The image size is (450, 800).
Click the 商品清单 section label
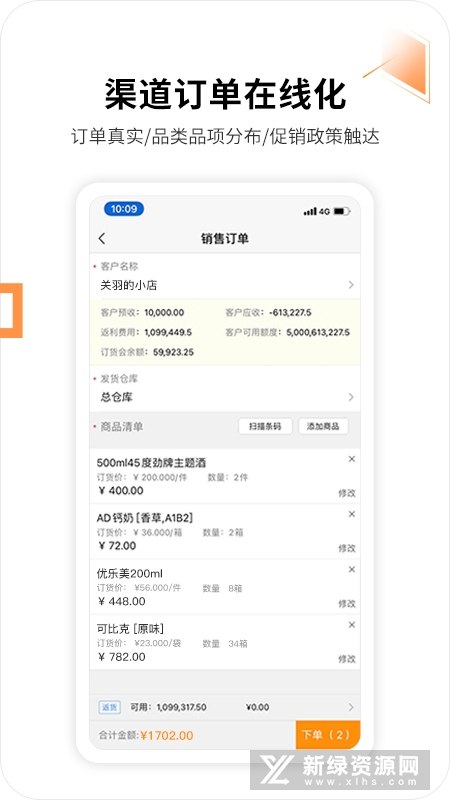point(121,427)
